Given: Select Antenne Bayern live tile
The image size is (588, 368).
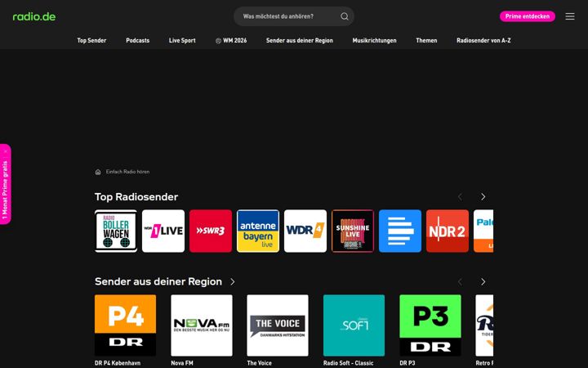Looking at the screenshot, I should (258, 231).
